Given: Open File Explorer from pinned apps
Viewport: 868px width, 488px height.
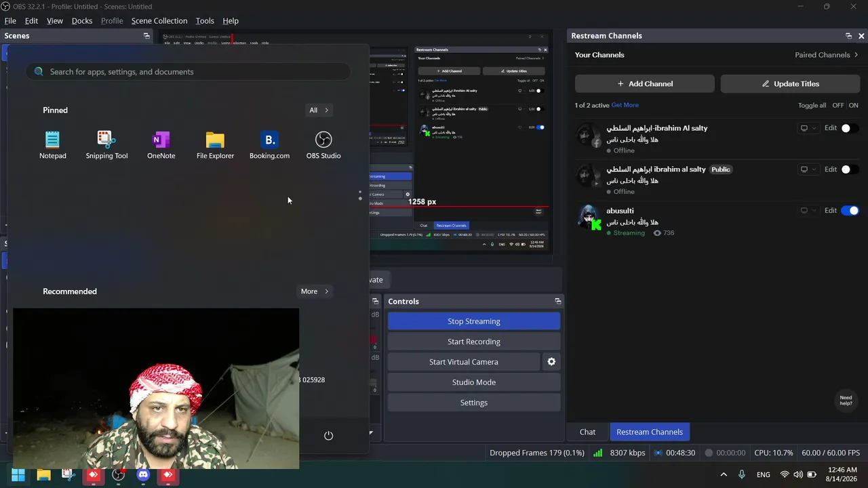Looking at the screenshot, I should tap(215, 145).
